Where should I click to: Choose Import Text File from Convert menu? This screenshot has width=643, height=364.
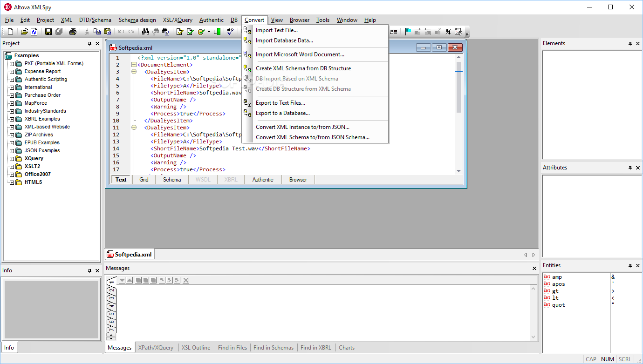coord(277,30)
